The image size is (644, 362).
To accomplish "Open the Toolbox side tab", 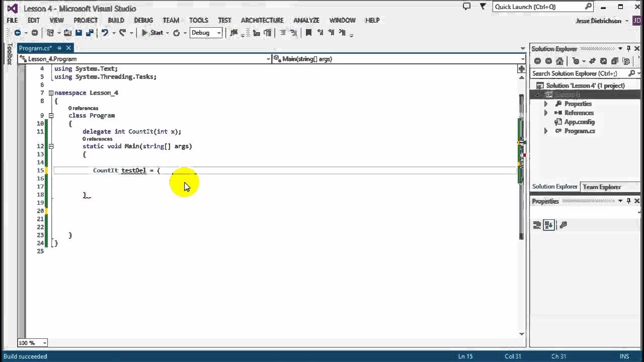I will (x=9, y=54).
